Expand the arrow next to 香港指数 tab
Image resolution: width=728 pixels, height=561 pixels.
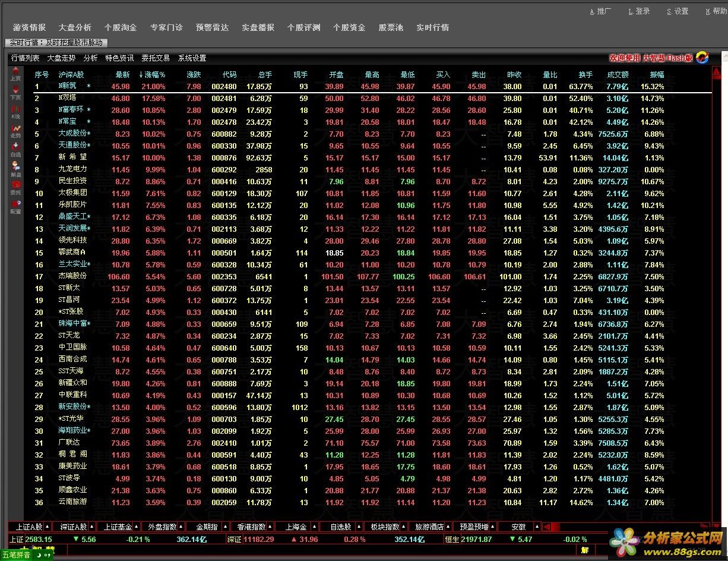(x=270, y=527)
